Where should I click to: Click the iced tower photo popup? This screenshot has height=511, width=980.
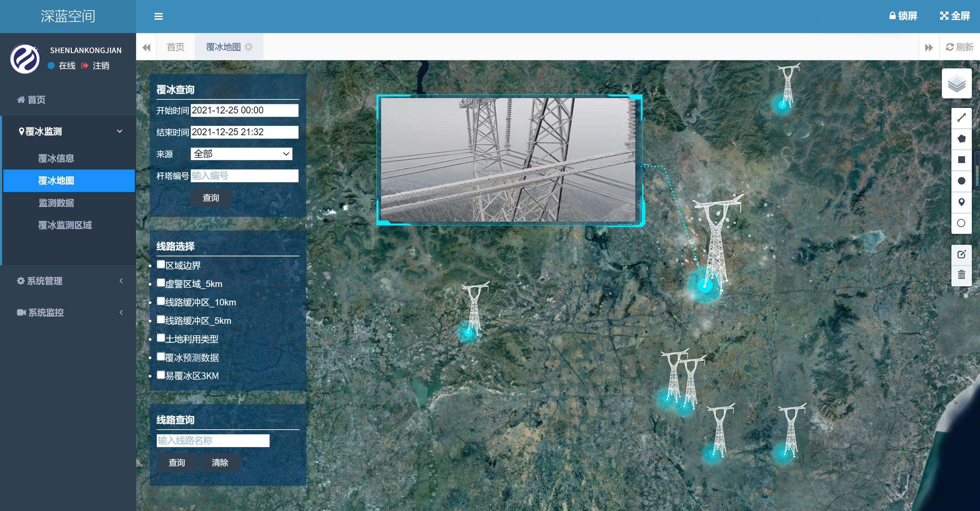[x=508, y=160]
